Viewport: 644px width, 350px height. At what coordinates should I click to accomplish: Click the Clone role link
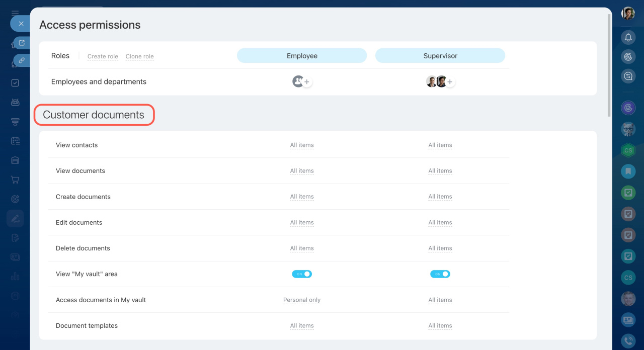click(139, 56)
